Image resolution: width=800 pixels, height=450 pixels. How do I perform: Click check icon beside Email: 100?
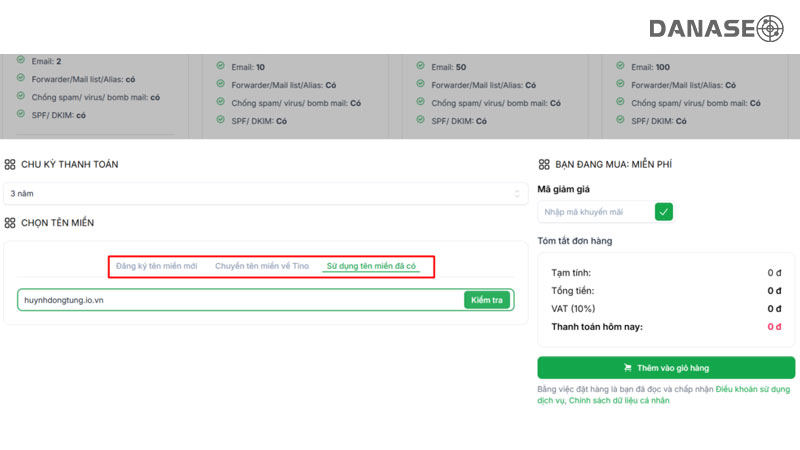(x=620, y=66)
